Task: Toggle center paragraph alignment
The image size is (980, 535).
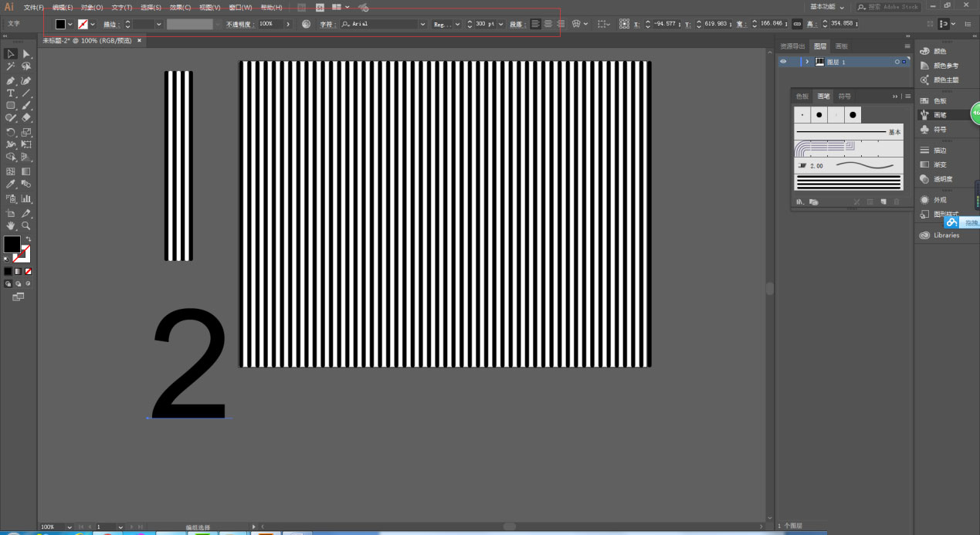Action: [548, 24]
